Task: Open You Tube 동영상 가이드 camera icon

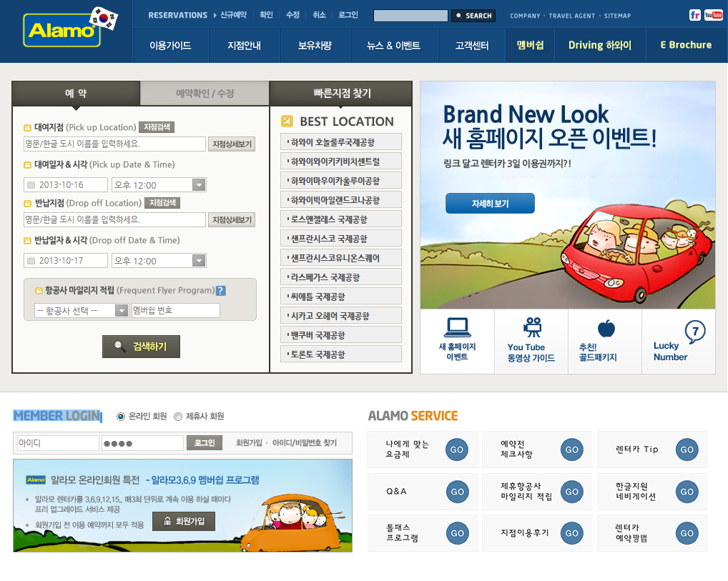Action: (532, 327)
